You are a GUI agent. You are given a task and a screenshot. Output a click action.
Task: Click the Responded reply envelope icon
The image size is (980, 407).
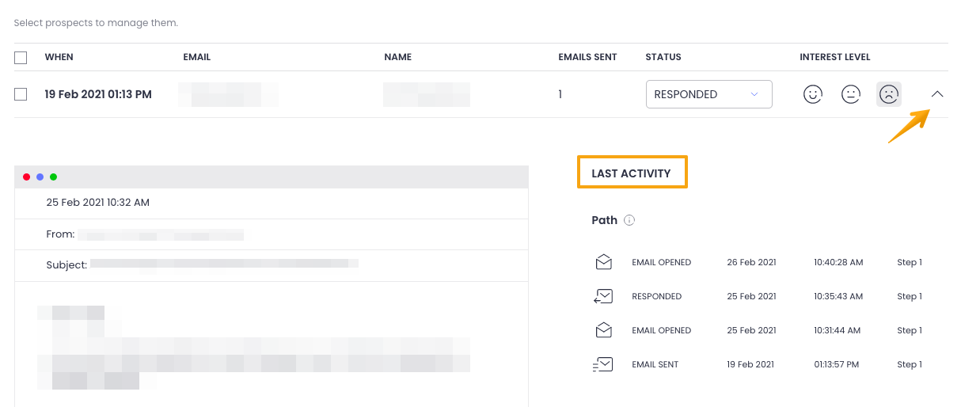pos(603,296)
